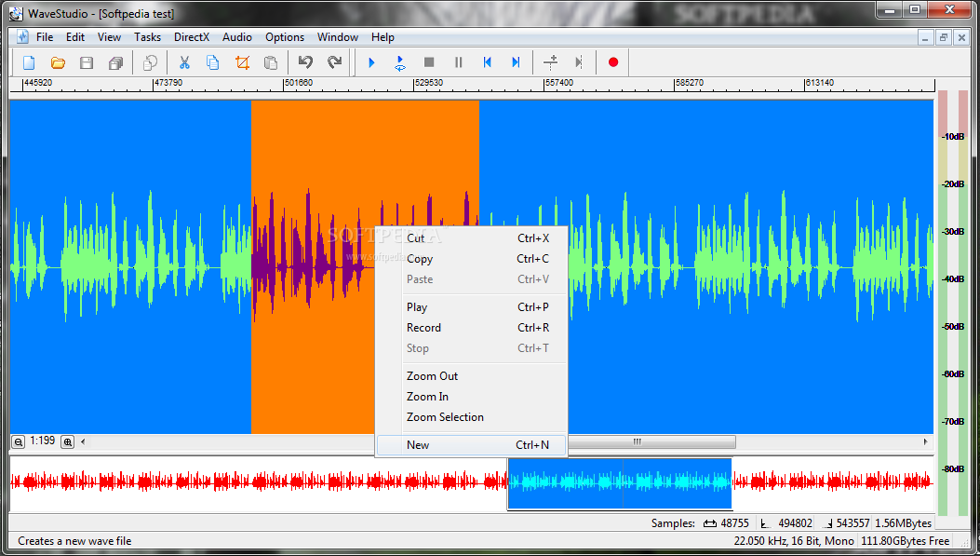
Task: Choose Zoom Out in the context menu
Action: (x=472, y=376)
